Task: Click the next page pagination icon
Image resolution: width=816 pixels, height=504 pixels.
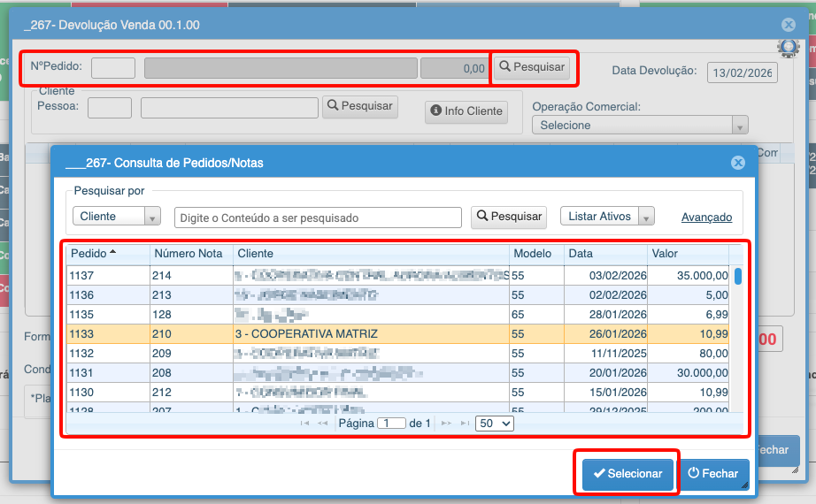Action: 446,424
